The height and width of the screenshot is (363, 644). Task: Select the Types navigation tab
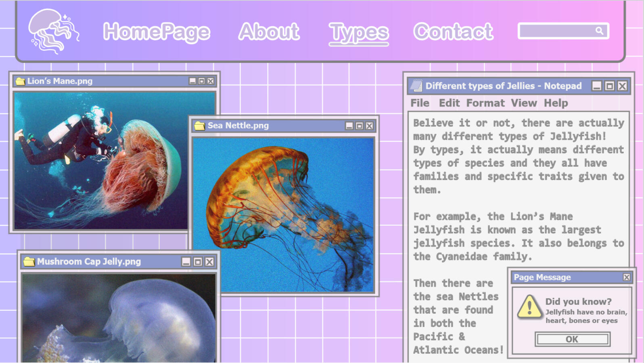[x=358, y=32]
